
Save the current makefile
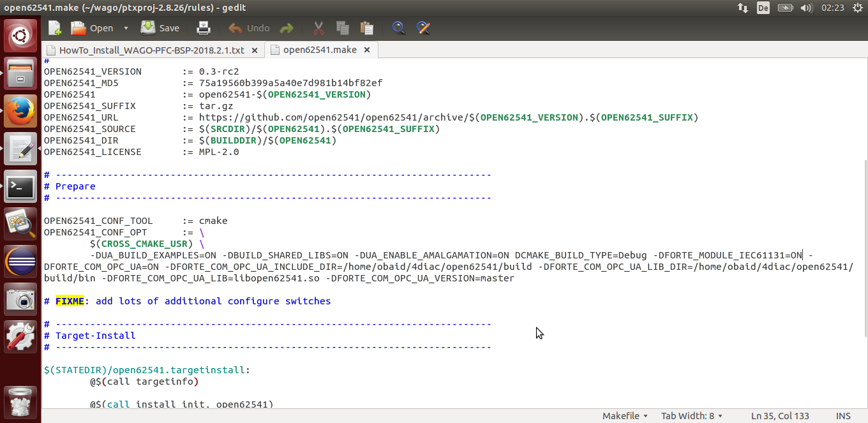click(160, 28)
